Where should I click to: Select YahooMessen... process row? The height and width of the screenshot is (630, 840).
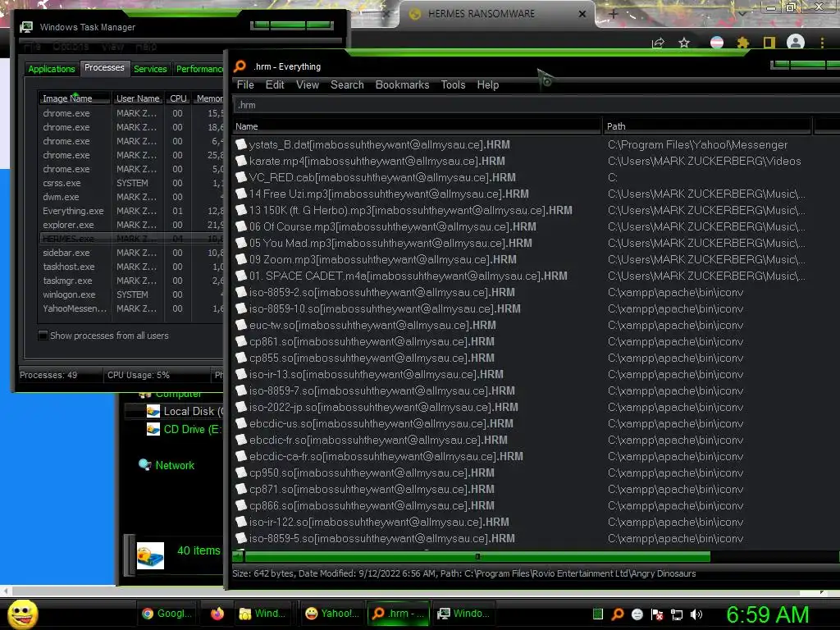coord(132,308)
